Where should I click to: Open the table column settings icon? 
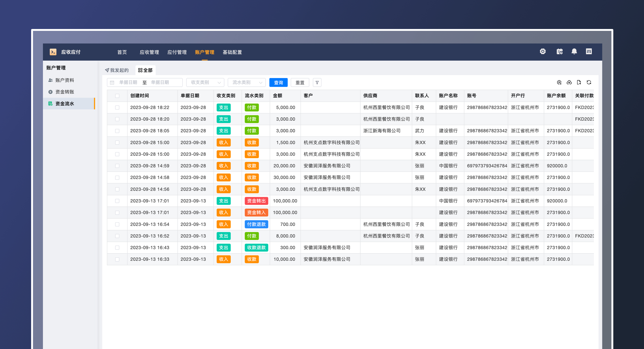(559, 82)
